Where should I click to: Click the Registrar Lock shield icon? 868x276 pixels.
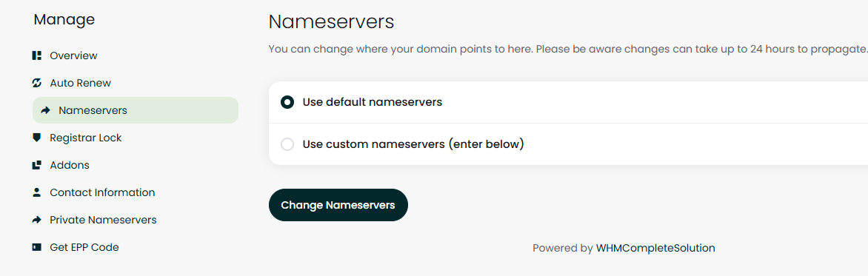pos(37,138)
